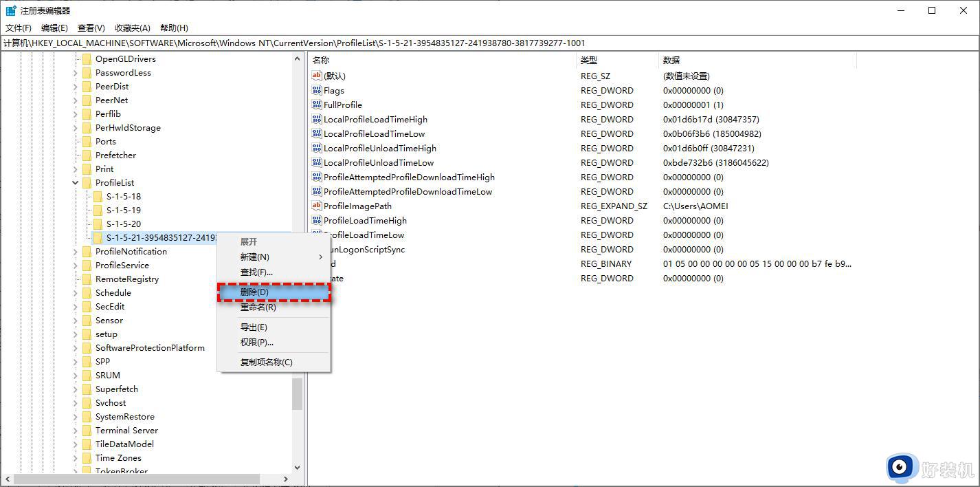Sort by the 类型 column header

point(617,61)
